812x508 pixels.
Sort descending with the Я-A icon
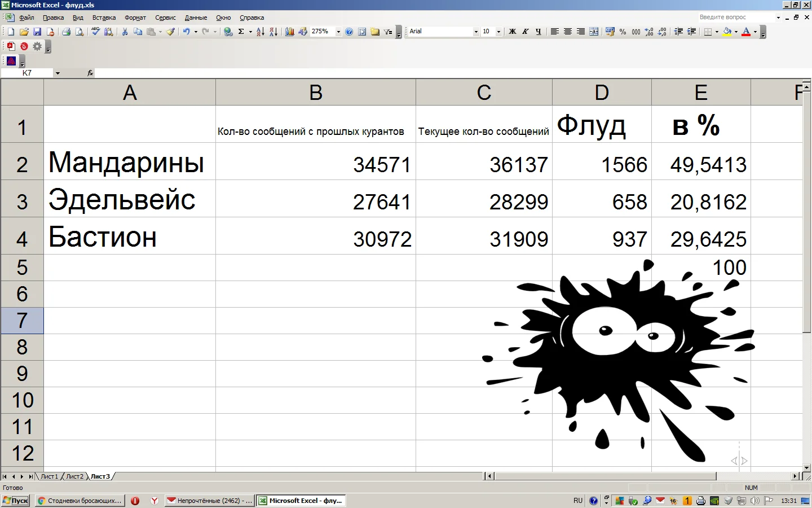pyautogui.click(x=273, y=32)
